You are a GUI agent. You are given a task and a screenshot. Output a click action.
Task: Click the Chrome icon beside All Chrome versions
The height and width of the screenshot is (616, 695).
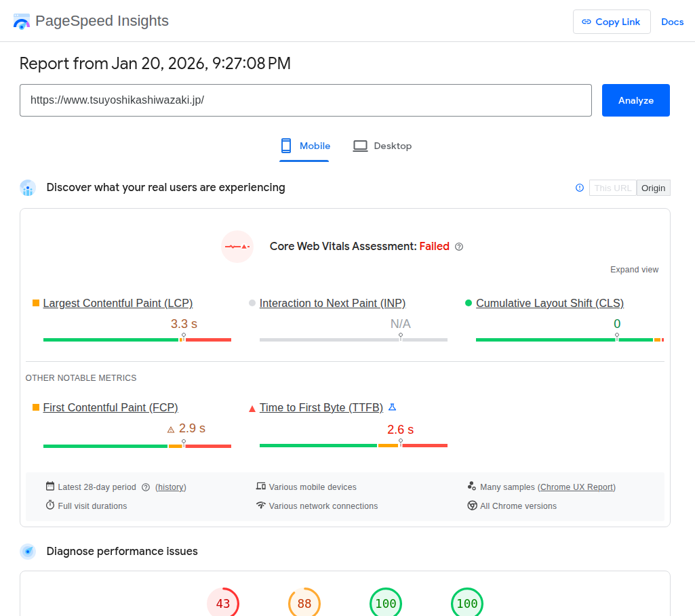[472, 506]
